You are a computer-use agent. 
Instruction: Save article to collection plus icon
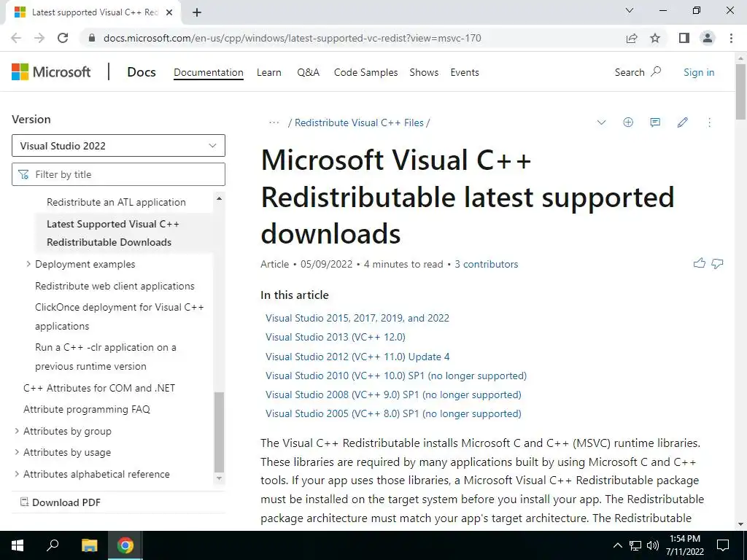[628, 122]
